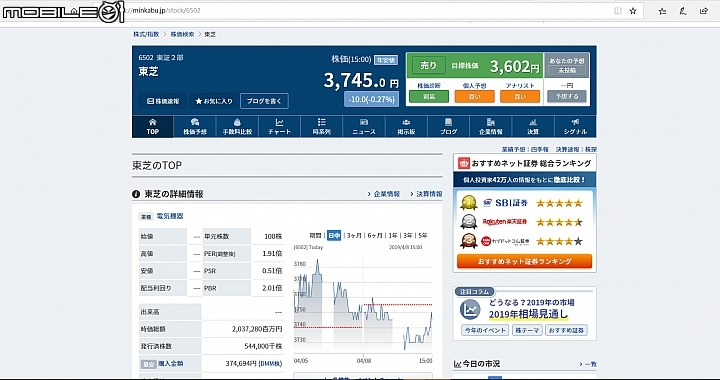Click the 発行済株数 value 544,000千株

[263, 346]
